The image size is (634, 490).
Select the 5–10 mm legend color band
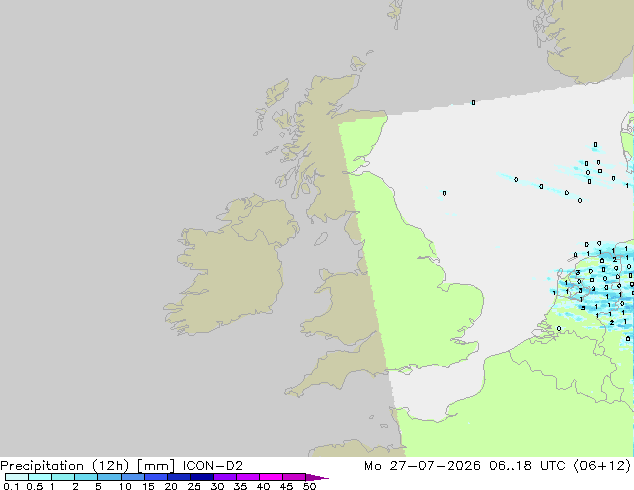109,477
